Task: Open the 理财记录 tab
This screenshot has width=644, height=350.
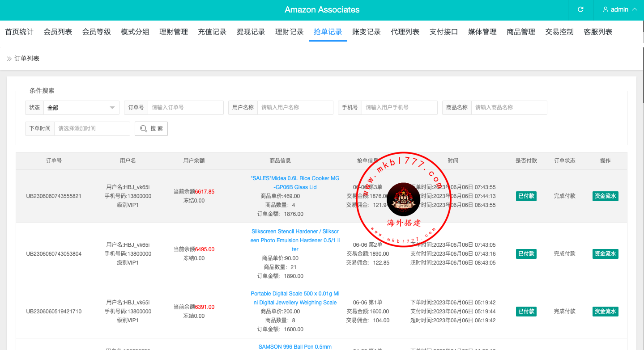Action: click(x=290, y=32)
